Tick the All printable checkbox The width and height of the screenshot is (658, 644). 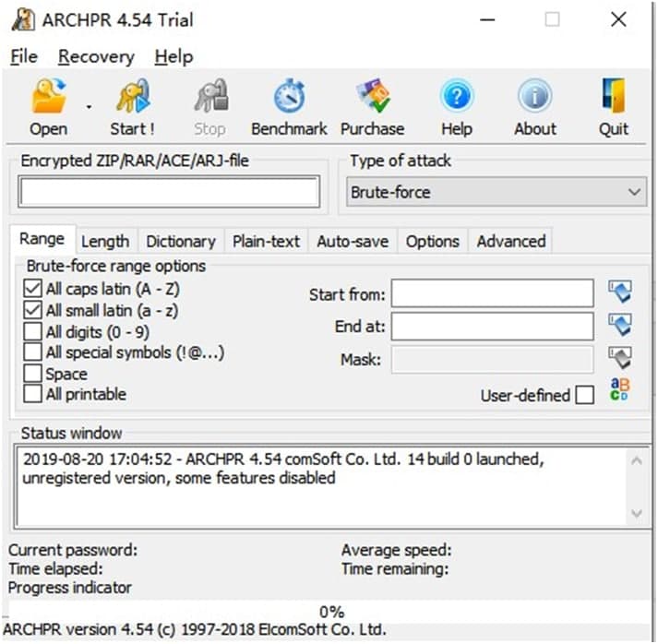[32, 394]
